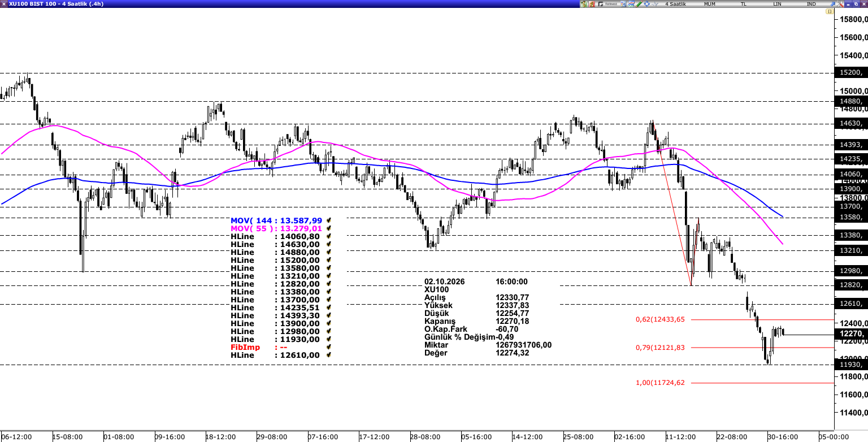Toggle the HLine 15200,00 checkmark
The width and height of the screenshot is (868, 442).
[x=328, y=260]
